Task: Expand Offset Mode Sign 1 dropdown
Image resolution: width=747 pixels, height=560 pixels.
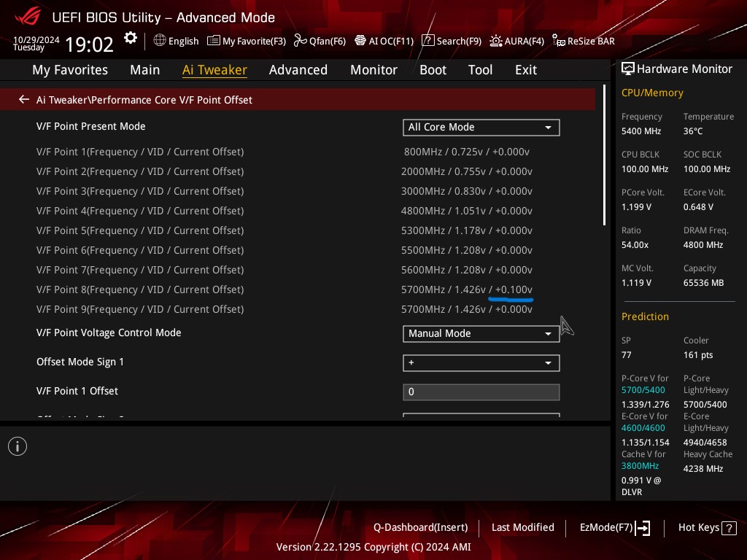Action: 481,362
